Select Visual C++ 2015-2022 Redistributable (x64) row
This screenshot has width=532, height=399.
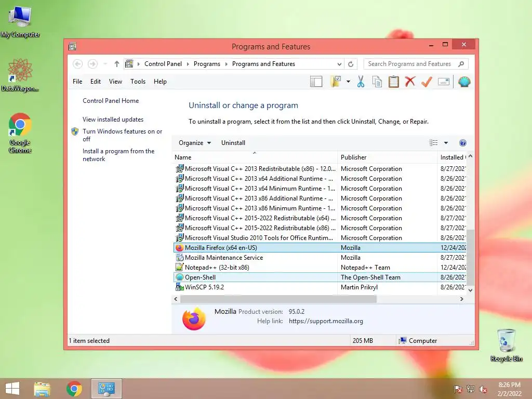pyautogui.click(x=320, y=218)
